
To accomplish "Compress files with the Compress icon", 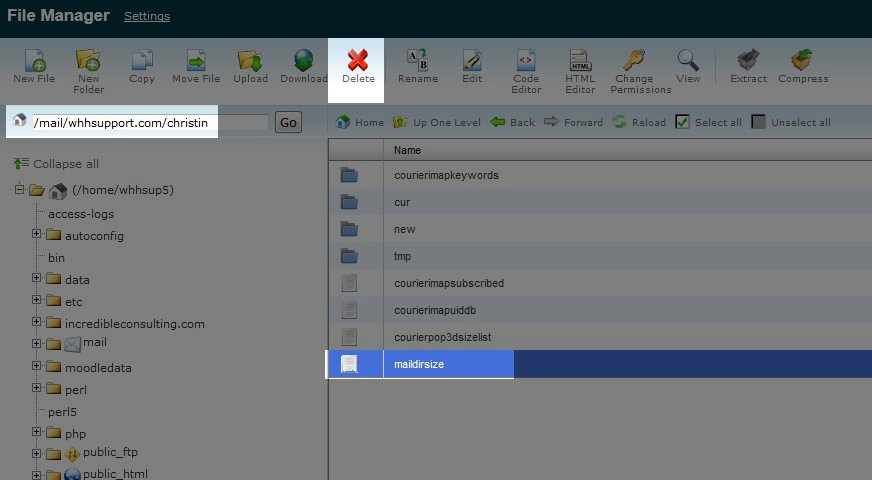I will 802,60.
